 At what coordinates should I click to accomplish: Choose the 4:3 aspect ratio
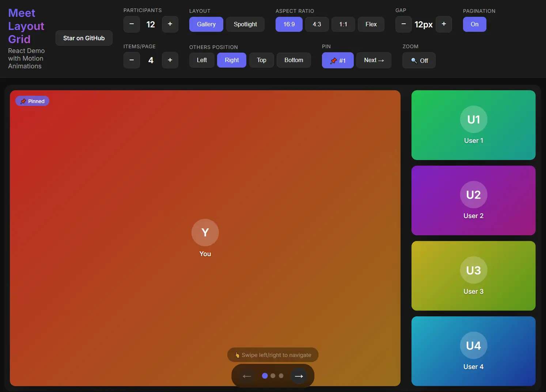[x=317, y=24]
